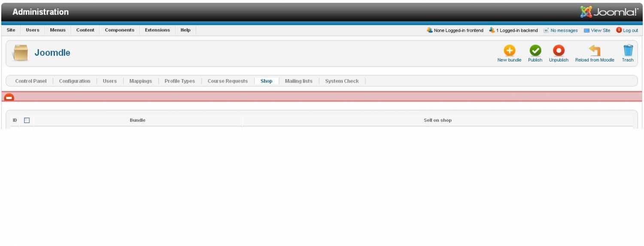The height and width of the screenshot is (246, 644).
Task: Open the Help menu
Action: pos(185,30)
